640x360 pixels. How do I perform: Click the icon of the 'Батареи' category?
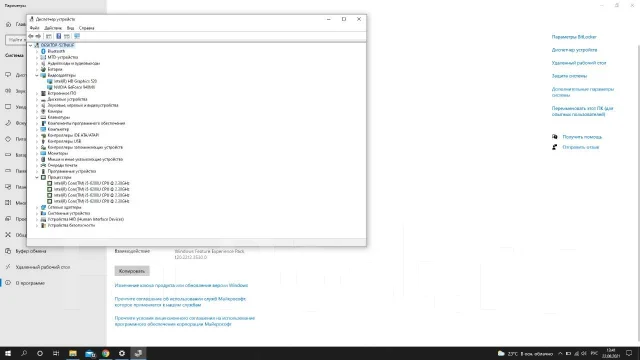[x=43, y=69]
